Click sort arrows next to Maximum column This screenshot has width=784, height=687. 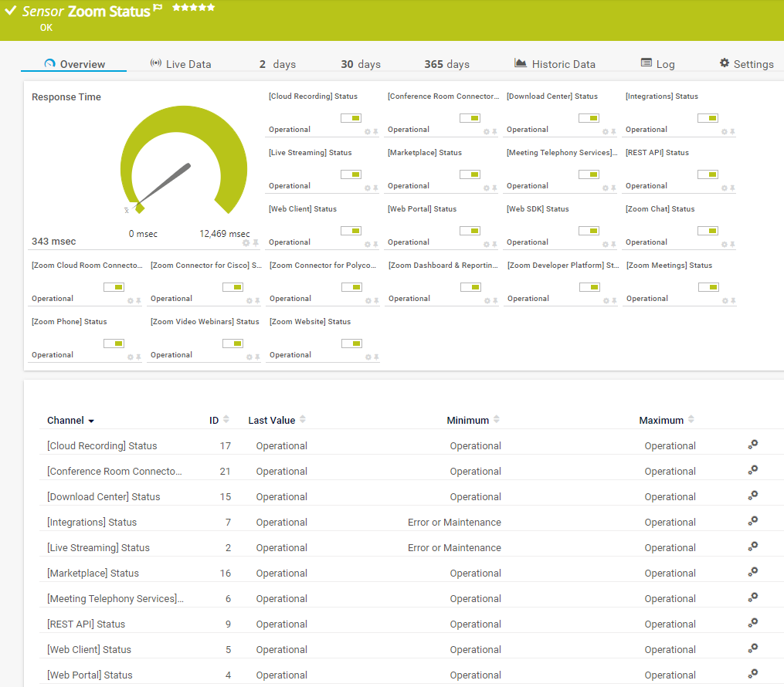pyautogui.click(x=691, y=420)
